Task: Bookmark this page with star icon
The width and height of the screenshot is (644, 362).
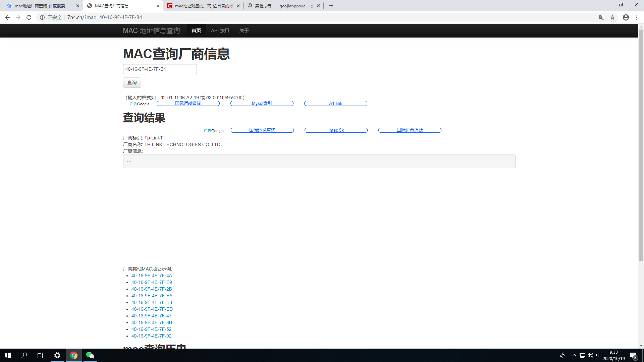Action: click(612, 17)
